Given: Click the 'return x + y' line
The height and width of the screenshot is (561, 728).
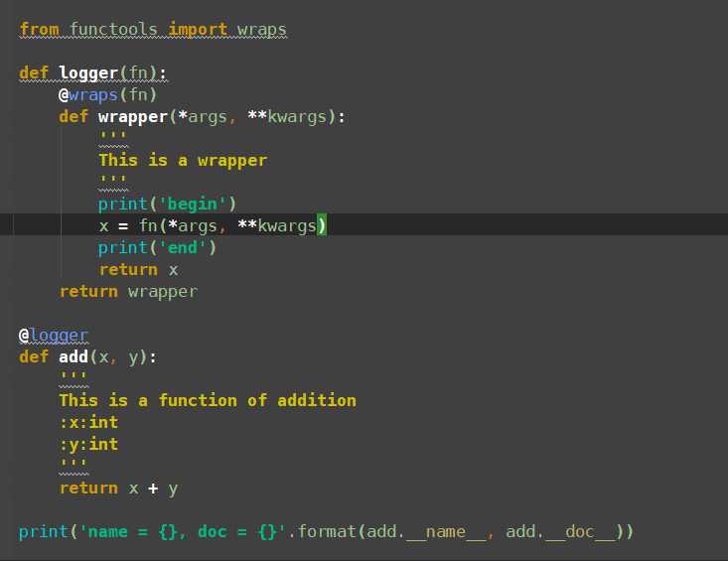Looking at the screenshot, I should coord(118,489).
